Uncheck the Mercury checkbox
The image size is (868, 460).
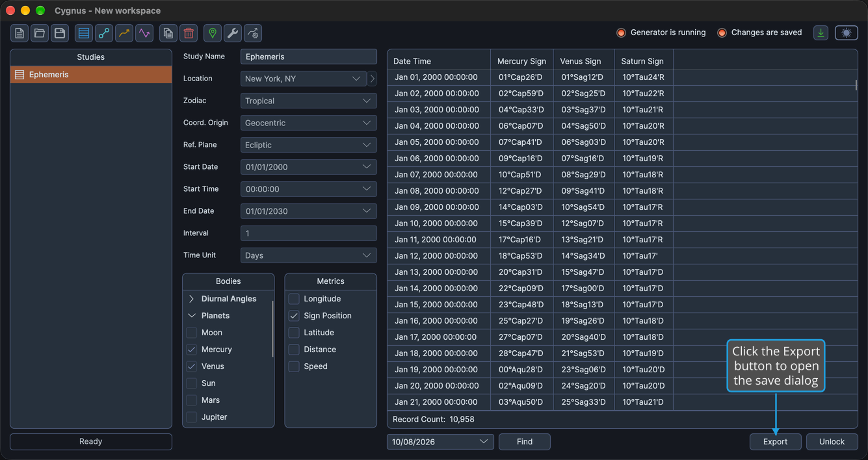pos(192,350)
